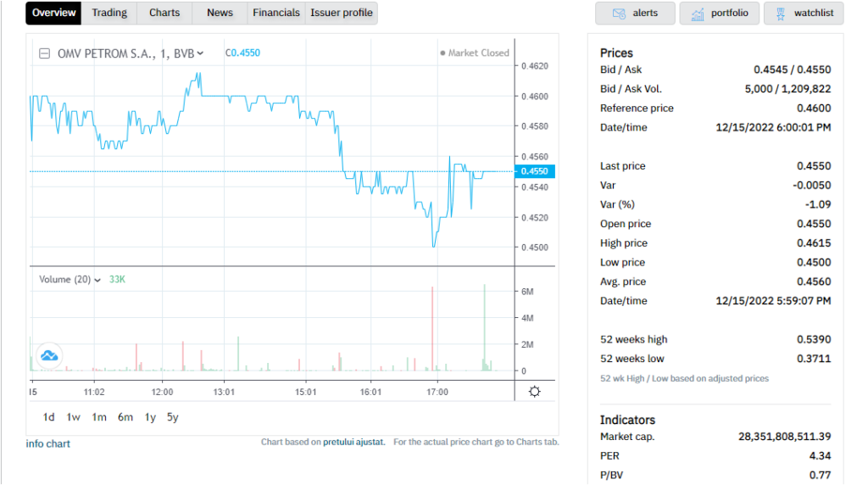Viewport: 868px width, 485px height.
Task: Open chart settings gear icon
Action: tap(534, 392)
